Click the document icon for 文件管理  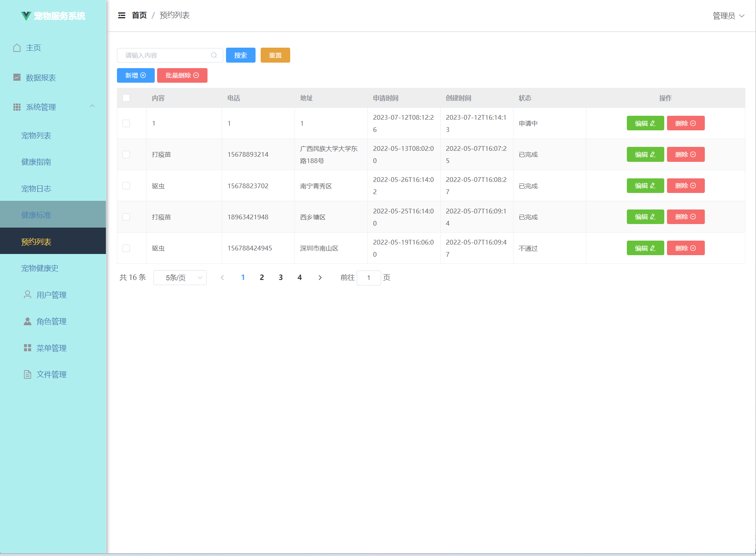pos(28,374)
